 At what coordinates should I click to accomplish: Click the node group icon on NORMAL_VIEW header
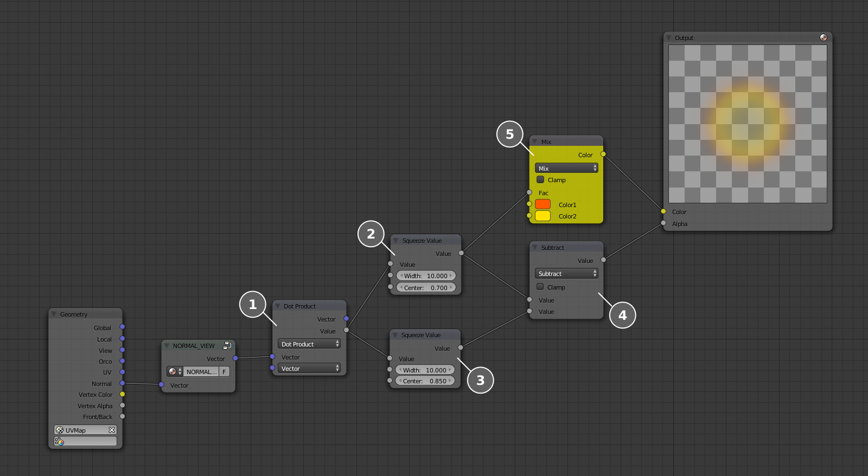[227, 345]
